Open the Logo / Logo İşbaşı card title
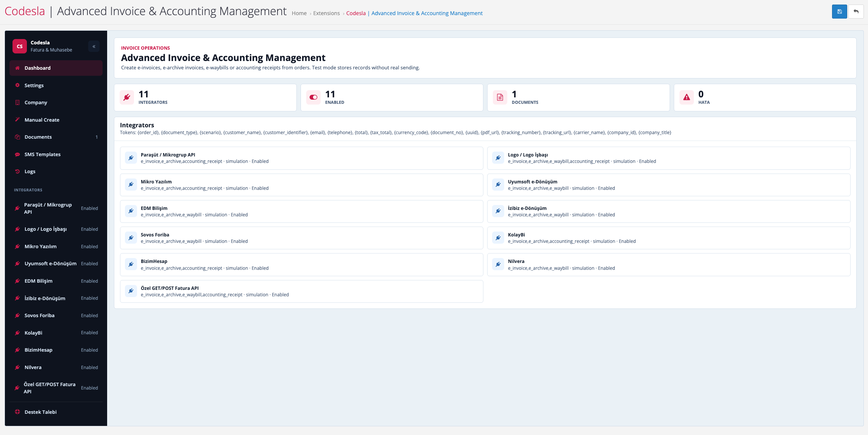 528,155
